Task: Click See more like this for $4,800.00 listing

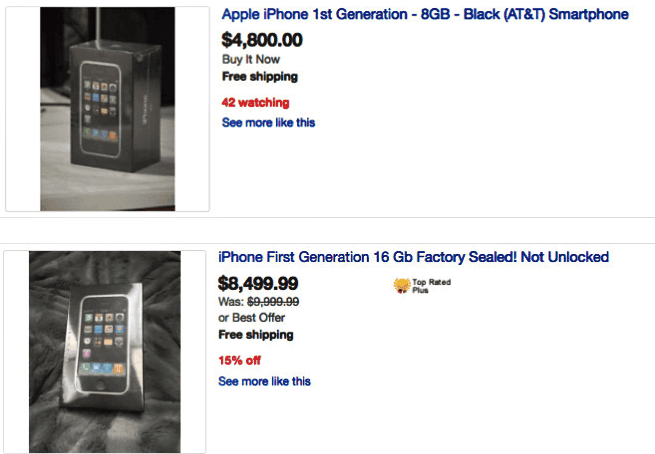Action: click(x=268, y=123)
